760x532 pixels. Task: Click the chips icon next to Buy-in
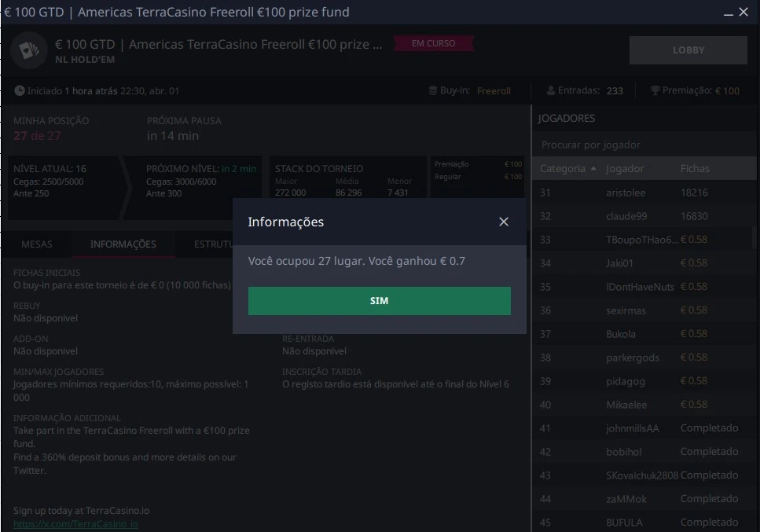(x=432, y=90)
